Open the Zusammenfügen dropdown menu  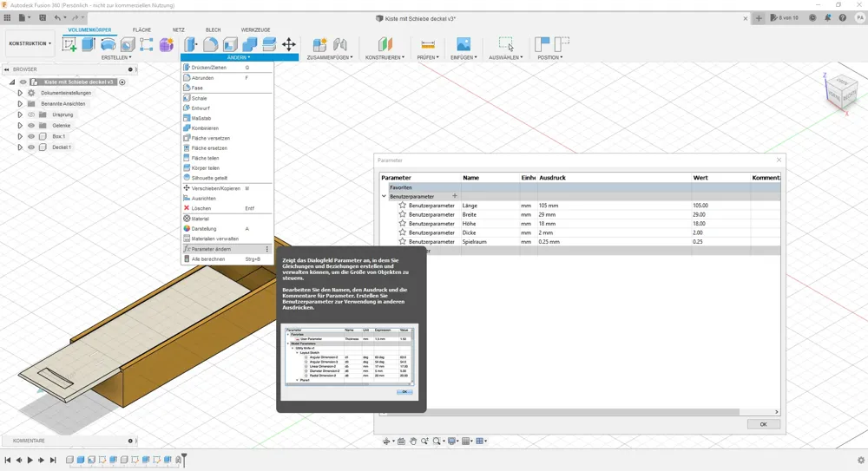coord(330,57)
